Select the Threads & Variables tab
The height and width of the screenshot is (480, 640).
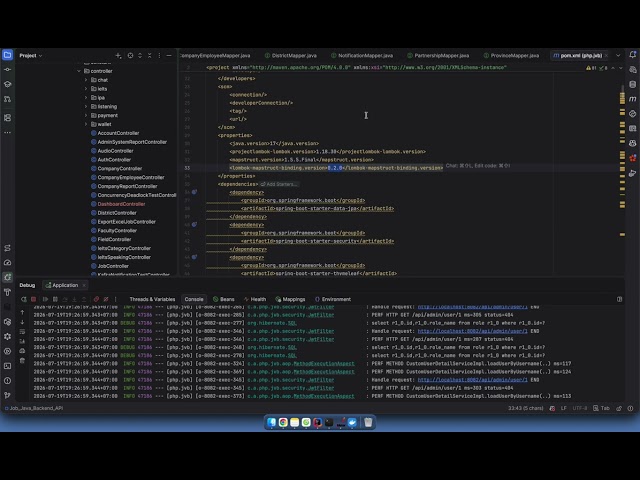click(152, 299)
